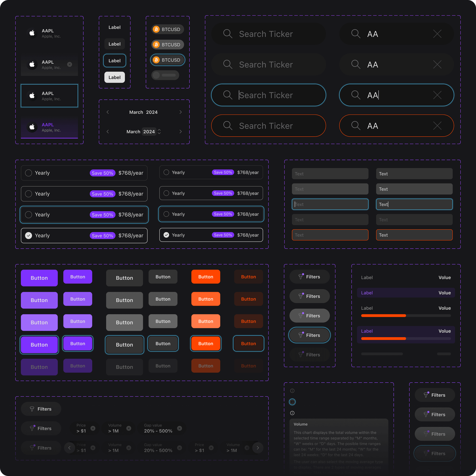This screenshot has width=476, height=476.
Task: Click the orange-outlined input containing white Text
Action: coord(414,235)
